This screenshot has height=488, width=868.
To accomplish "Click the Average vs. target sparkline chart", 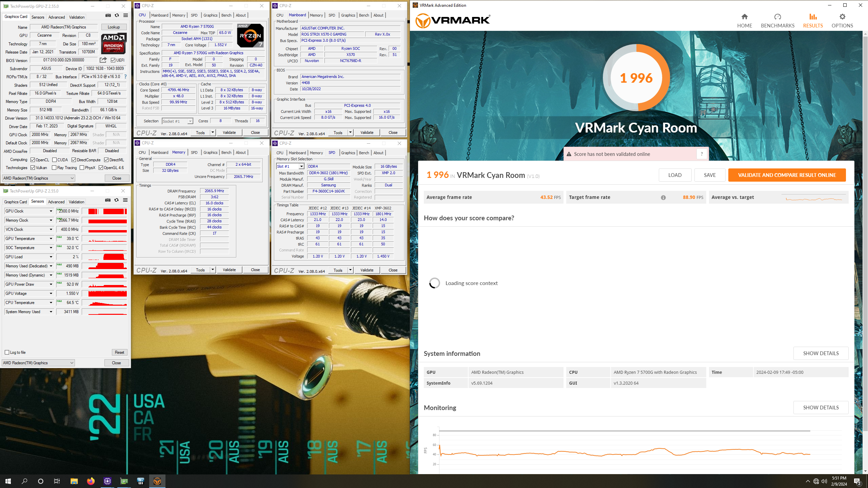I will [814, 198].
